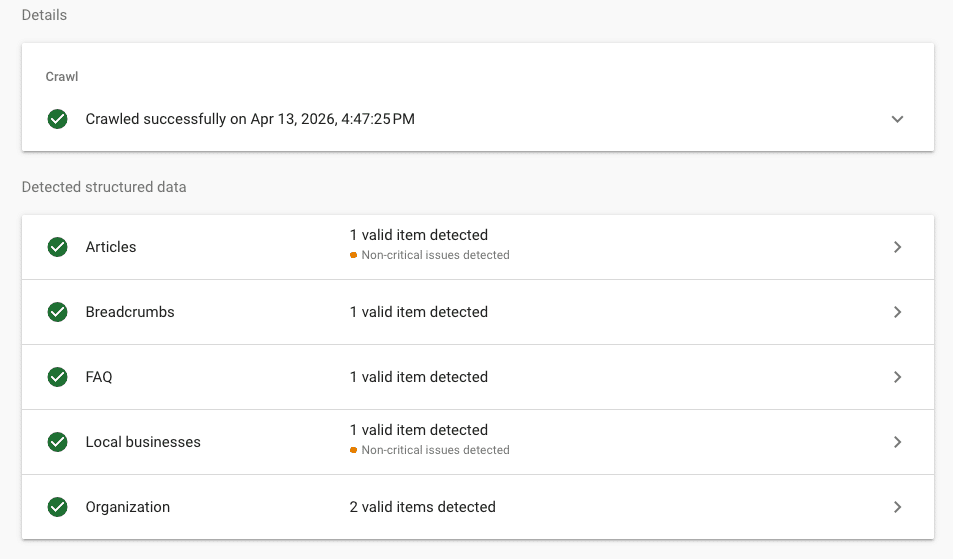The image size is (953, 559).
Task: Open Local businesses details via right chevron
Action: click(897, 442)
